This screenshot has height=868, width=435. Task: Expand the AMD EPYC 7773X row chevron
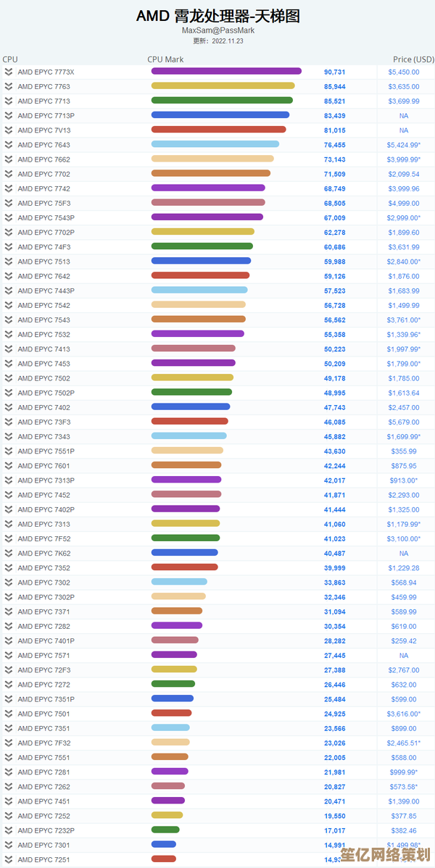click(x=8, y=72)
